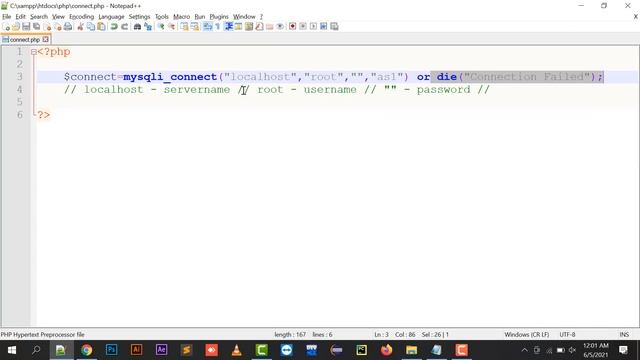Open the Folder as Workspace icon

point(269,27)
